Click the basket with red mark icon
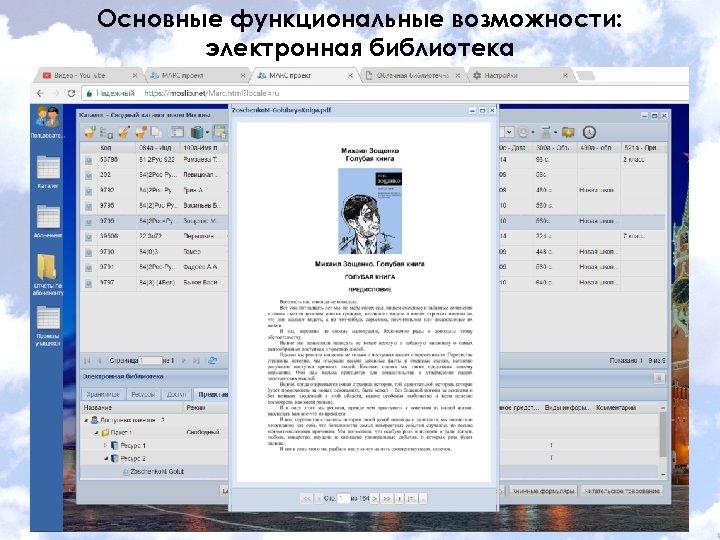The width and height of the screenshot is (720, 540). [x=141, y=132]
